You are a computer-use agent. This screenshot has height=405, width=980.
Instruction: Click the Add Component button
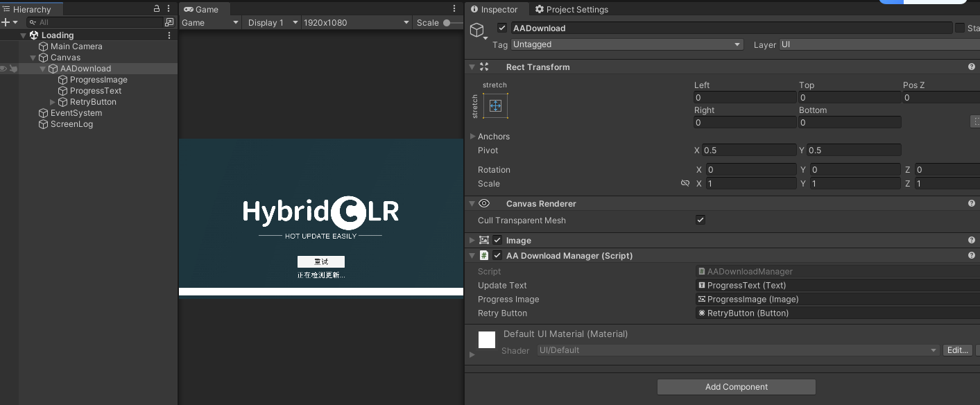click(x=737, y=387)
